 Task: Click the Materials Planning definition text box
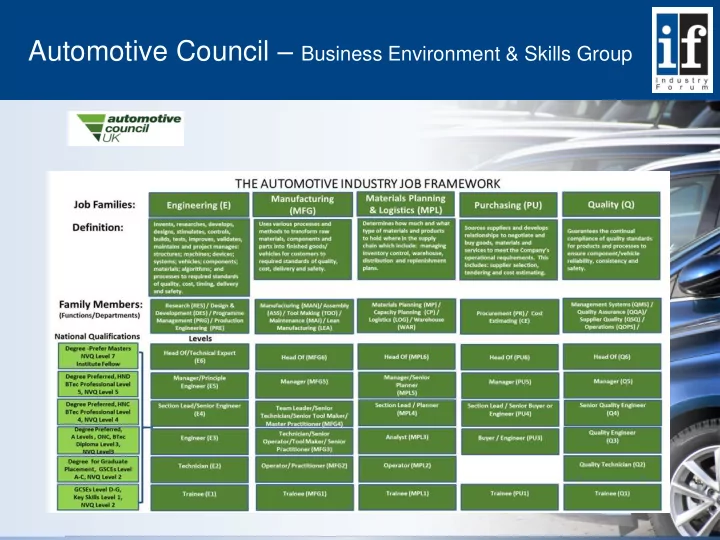tap(406, 249)
